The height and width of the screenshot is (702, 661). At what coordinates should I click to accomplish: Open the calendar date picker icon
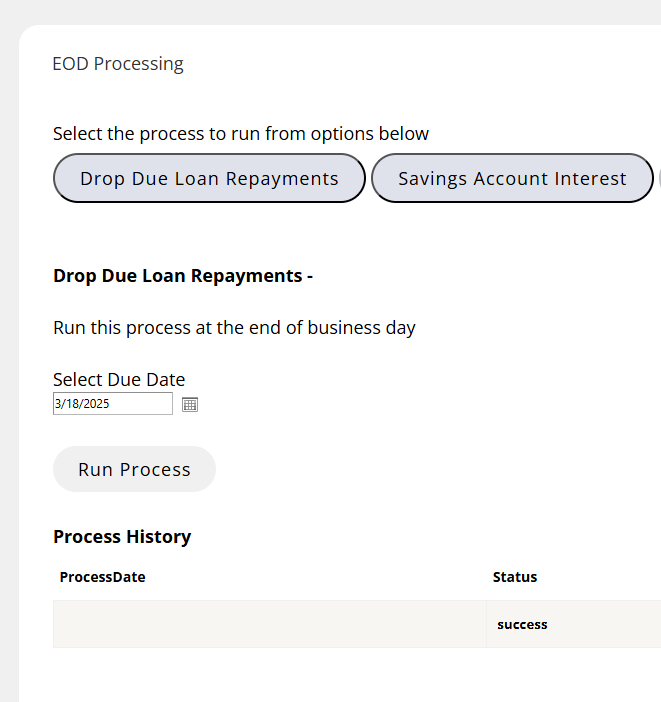[x=190, y=404]
